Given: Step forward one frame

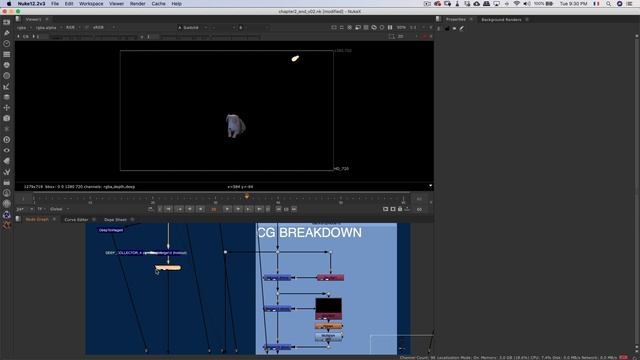Looking at the screenshot, I should (x=238, y=209).
